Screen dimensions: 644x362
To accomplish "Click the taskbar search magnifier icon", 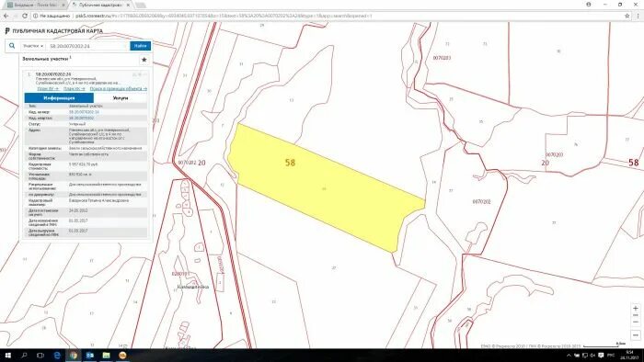I will click(x=24, y=355).
